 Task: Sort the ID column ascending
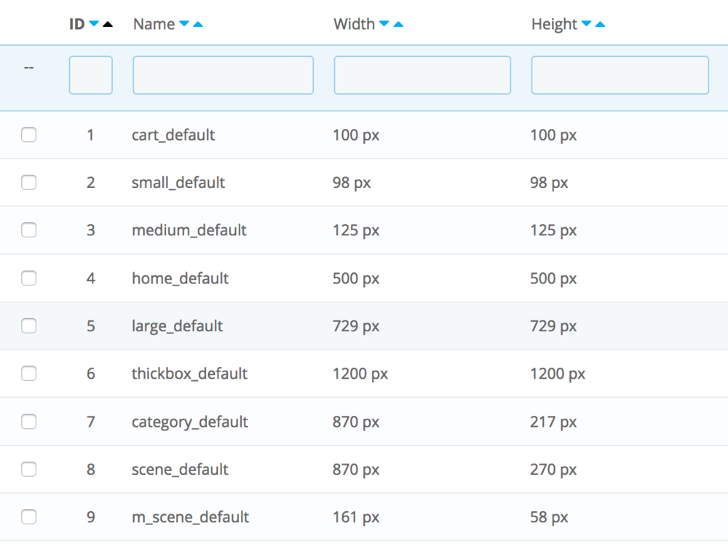107,23
